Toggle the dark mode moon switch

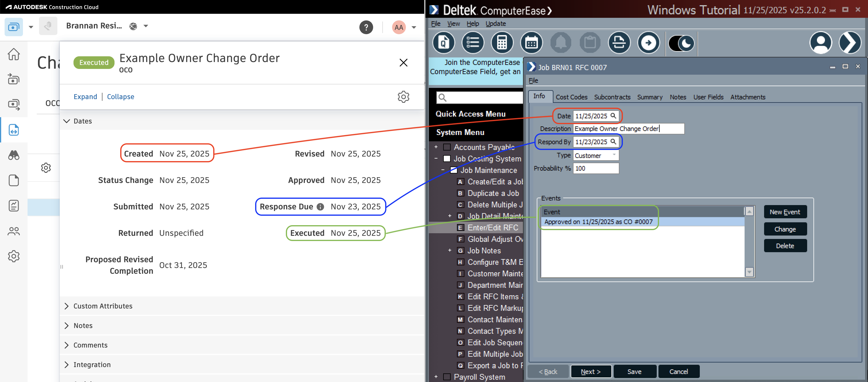(x=681, y=43)
